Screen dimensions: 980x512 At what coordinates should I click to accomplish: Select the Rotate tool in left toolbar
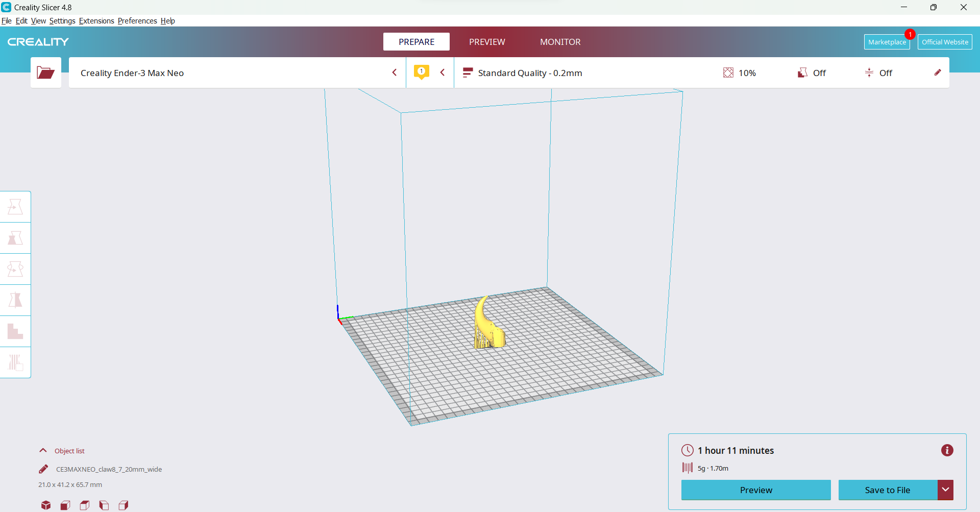[x=15, y=269]
